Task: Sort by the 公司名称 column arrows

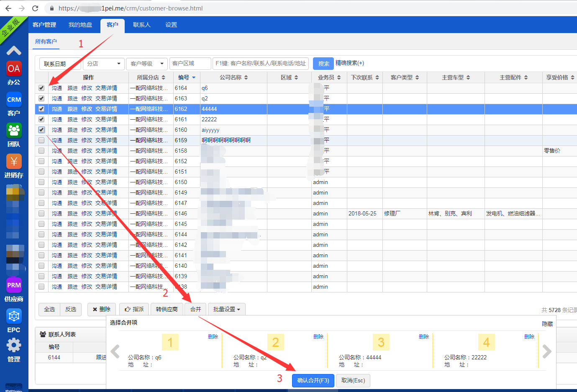Action: [x=246, y=77]
